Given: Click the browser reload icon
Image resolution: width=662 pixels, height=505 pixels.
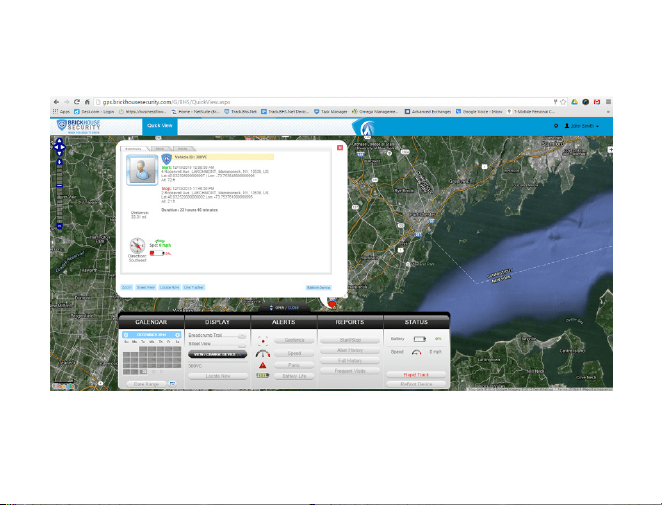Looking at the screenshot, I should click(77, 102).
